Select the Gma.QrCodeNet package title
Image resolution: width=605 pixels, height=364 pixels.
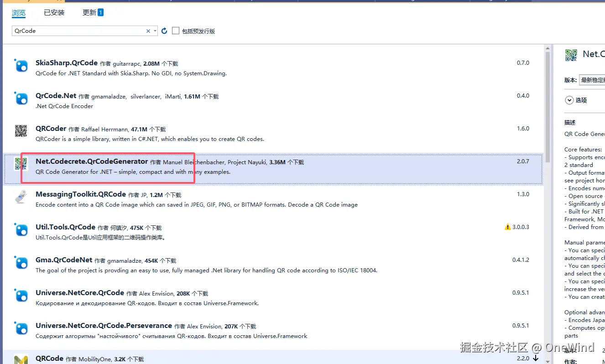coord(64,260)
